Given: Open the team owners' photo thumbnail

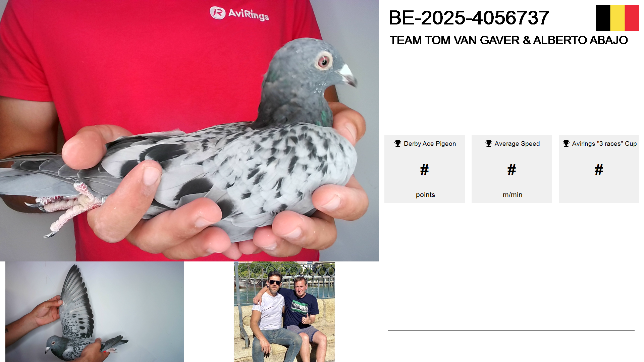Looking at the screenshot, I should coord(284,312).
